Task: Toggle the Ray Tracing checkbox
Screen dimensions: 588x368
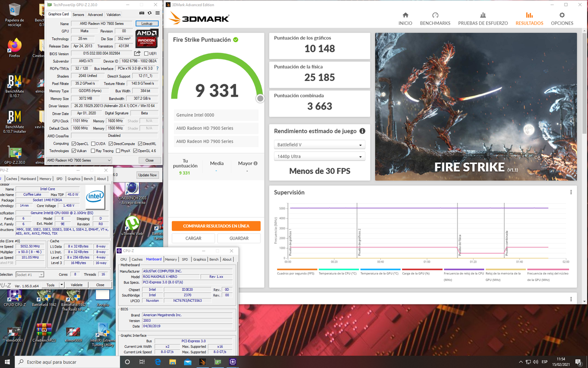Action: (x=93, y=150)
